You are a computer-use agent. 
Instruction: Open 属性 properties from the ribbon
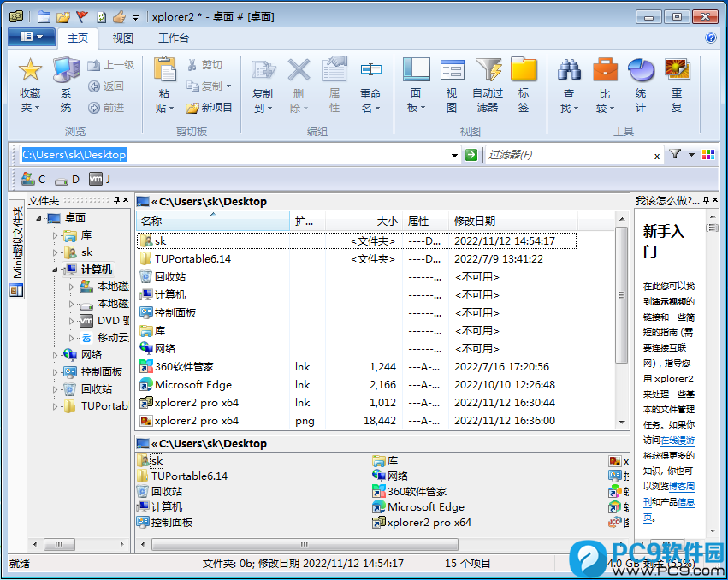tap(334, 85)
